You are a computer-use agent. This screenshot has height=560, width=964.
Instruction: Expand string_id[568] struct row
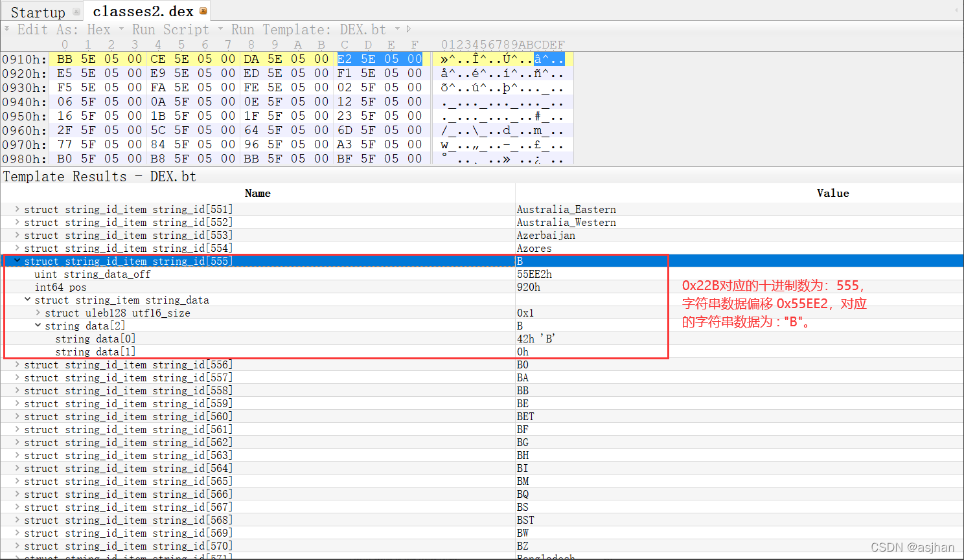point(17,520)
